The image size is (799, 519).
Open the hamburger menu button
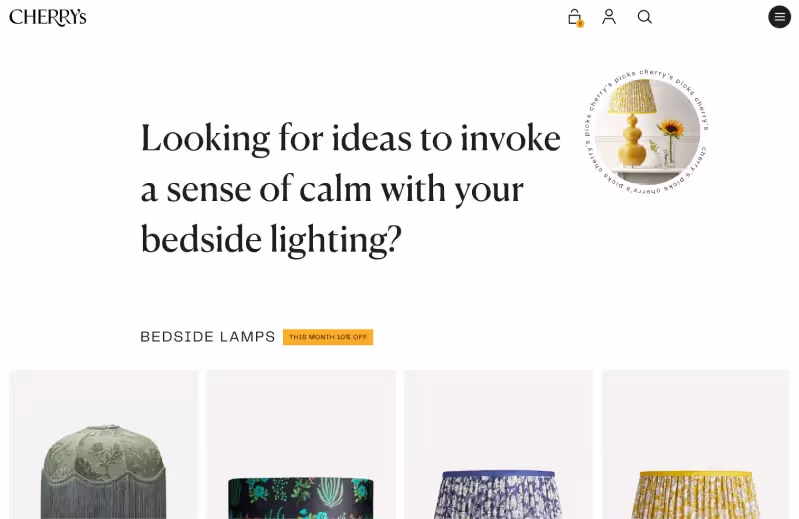pos(779,17)
